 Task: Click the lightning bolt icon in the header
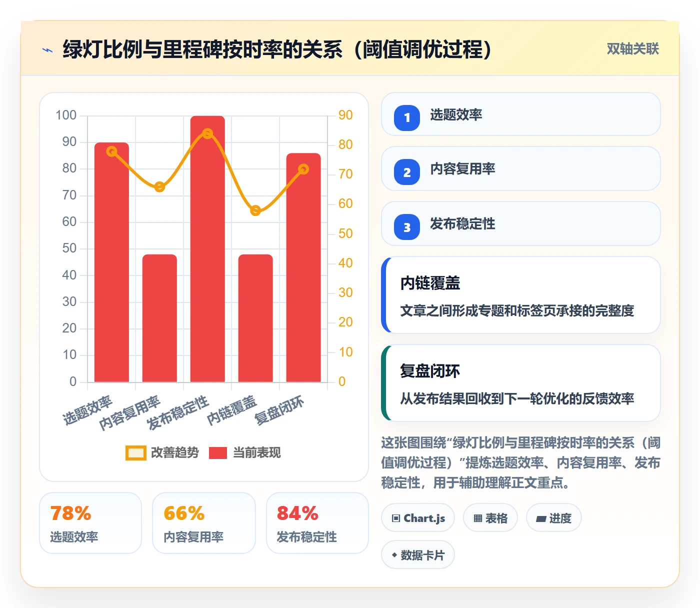[47, 50]
